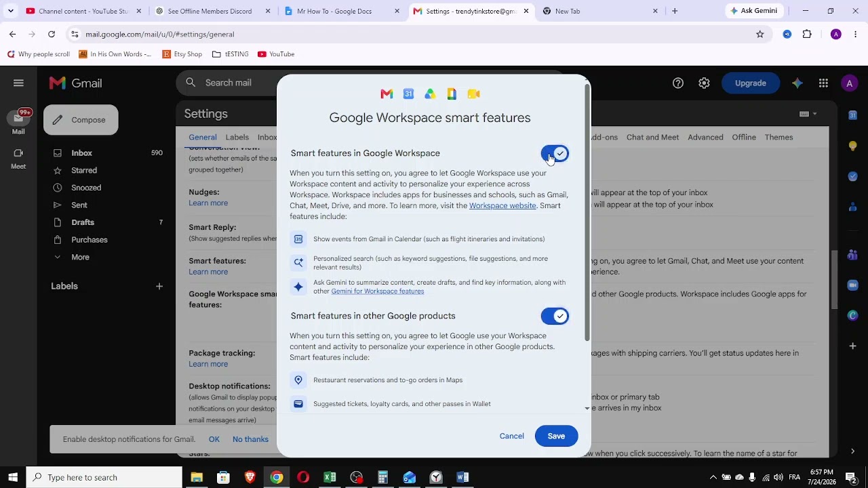Click Learn more under Smart features
The image size is (868, 488).
coord(208,272)
